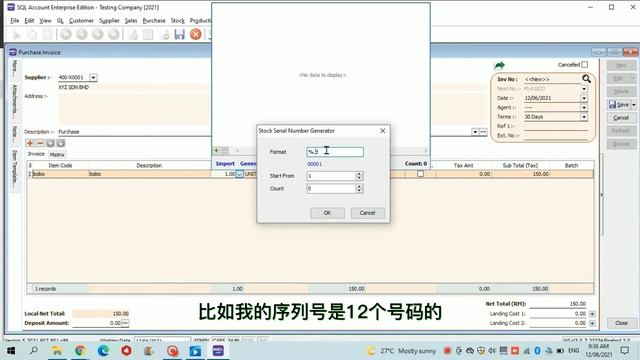Click the Save button in Purchase Invoice

pos(619,105)
